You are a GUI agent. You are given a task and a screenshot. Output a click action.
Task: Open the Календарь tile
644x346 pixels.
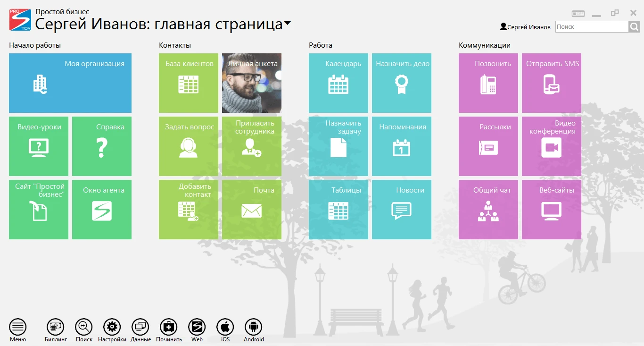(x=339, y=83)
